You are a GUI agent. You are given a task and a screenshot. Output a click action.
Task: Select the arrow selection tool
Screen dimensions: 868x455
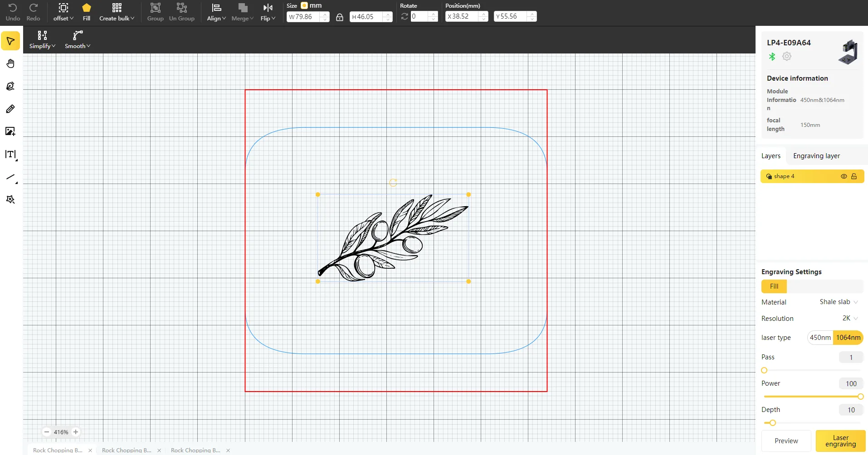[x=10, y=41]
